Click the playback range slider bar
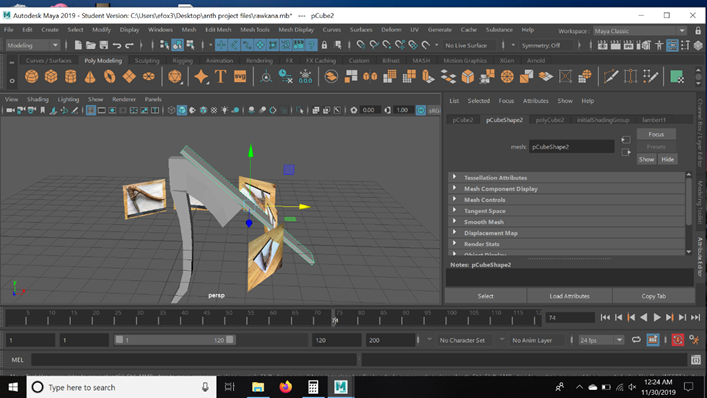The height and width of the screenshot is (398, 707). click(x=174, y=340)
